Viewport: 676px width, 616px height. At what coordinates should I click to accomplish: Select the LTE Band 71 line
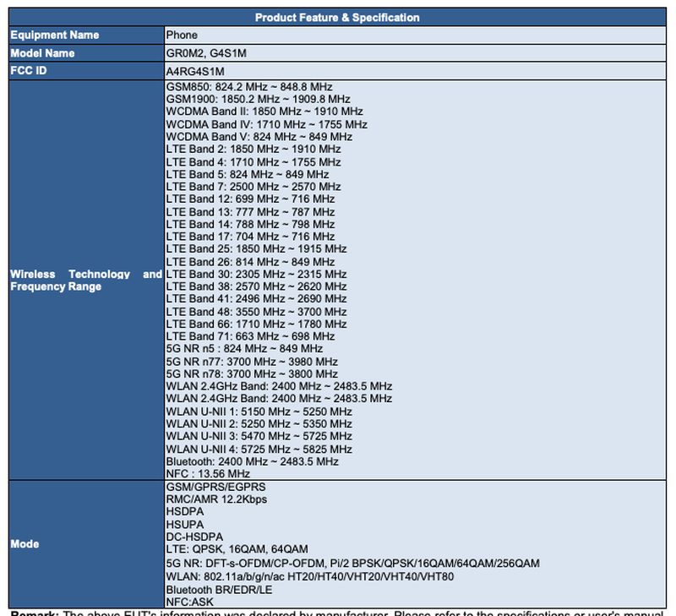(250, 336)
